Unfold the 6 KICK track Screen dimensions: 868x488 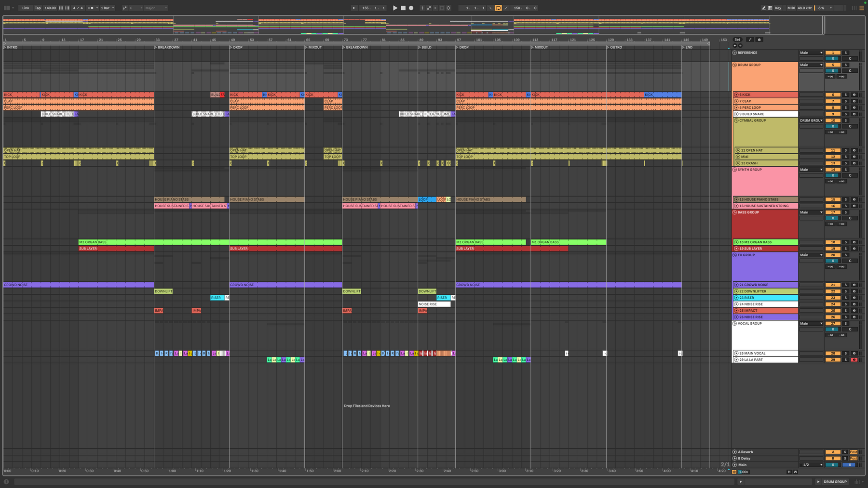[x=736, y=95]
